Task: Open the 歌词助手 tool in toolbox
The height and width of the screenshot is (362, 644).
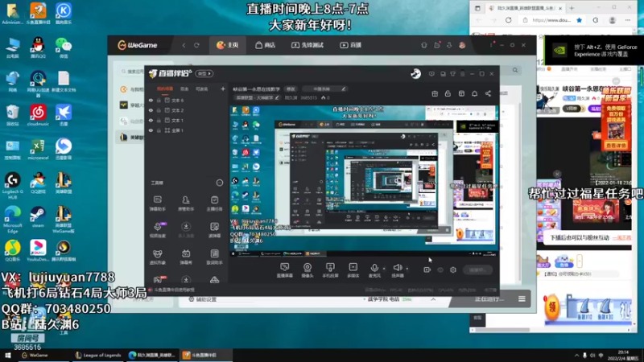Action: point(214,257)
